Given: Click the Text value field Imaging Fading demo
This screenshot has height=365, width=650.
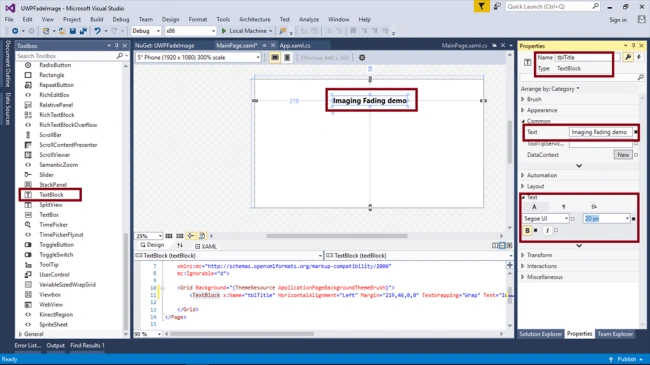Looking at the screenshot, I should tap(601, 132).
